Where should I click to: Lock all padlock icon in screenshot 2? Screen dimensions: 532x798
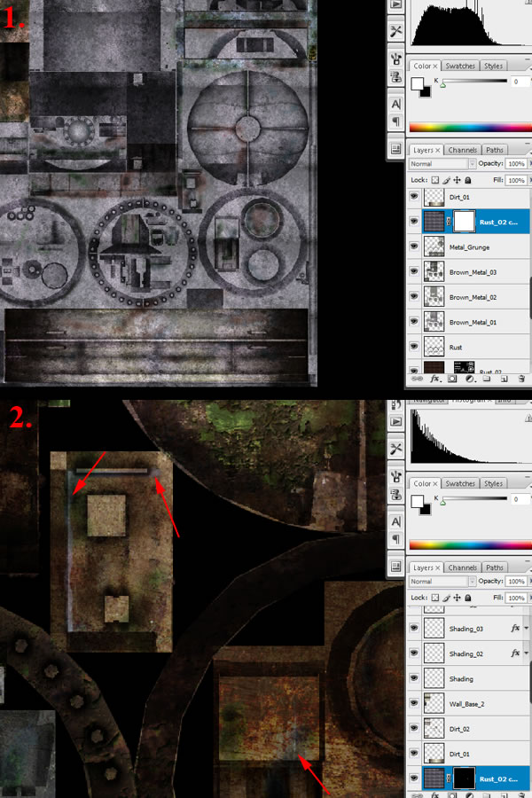point(468,597)
